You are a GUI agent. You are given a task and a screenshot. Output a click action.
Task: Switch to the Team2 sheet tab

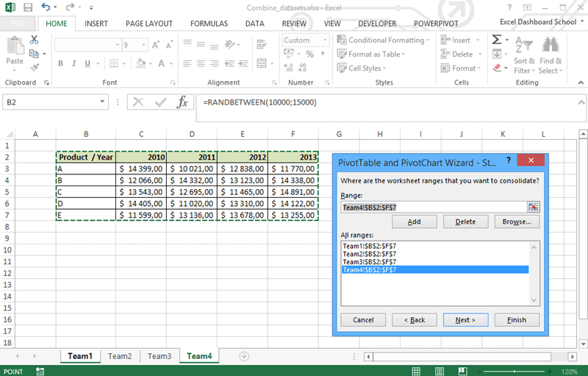120,356
